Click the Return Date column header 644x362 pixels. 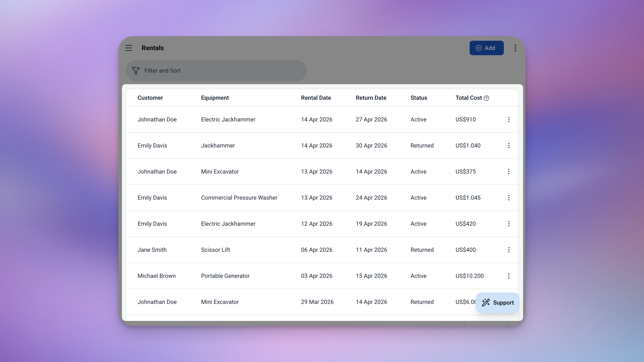pyautogui.click(x=371, y=98)
